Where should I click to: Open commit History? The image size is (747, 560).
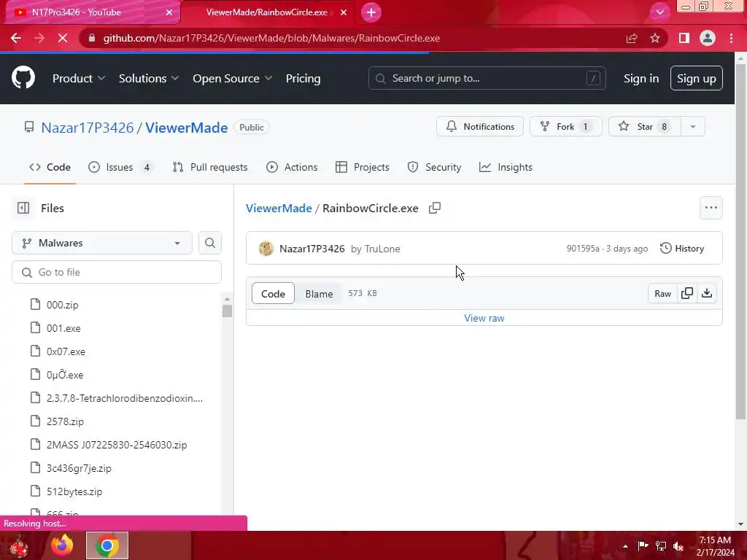[x=682, y=249]
